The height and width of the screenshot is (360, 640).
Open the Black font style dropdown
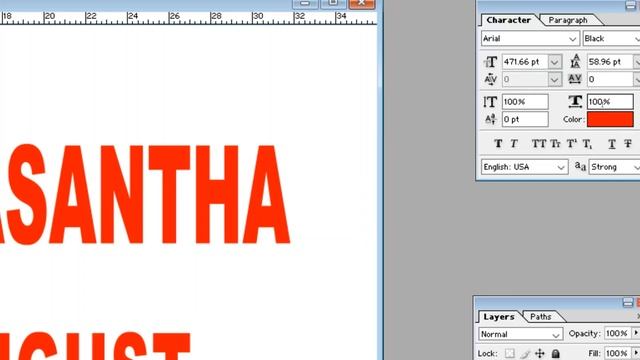tap(638, 39)
